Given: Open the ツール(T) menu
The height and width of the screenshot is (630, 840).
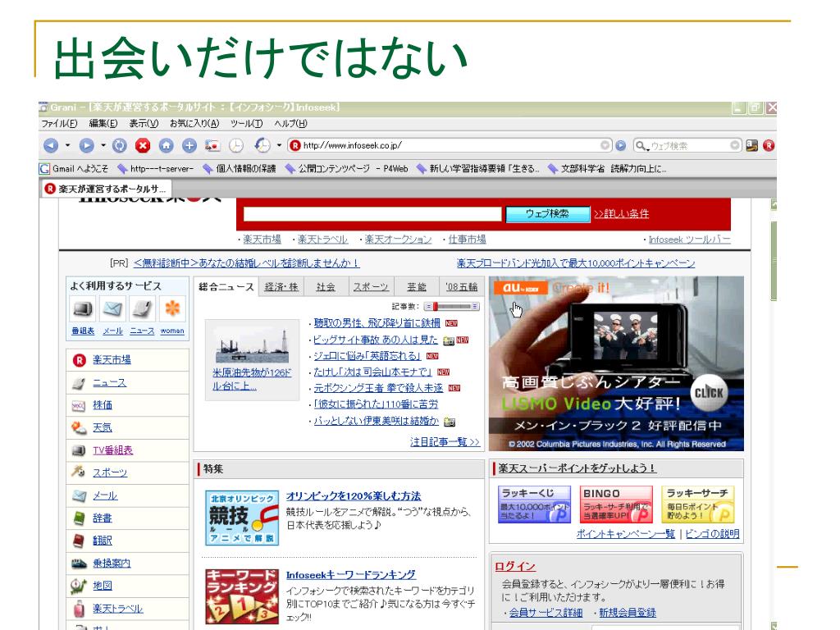Looking at the screenshot, I should click(x=246, y=123).
